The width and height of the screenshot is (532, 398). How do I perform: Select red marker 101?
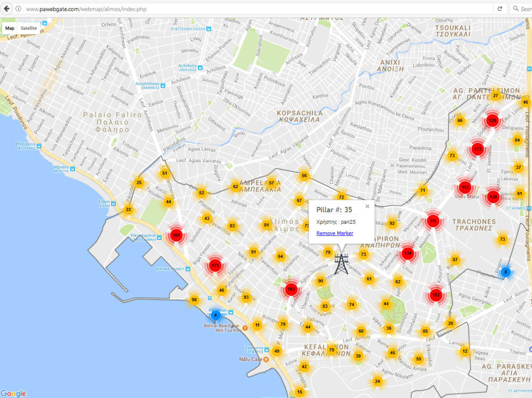[176, 235]
